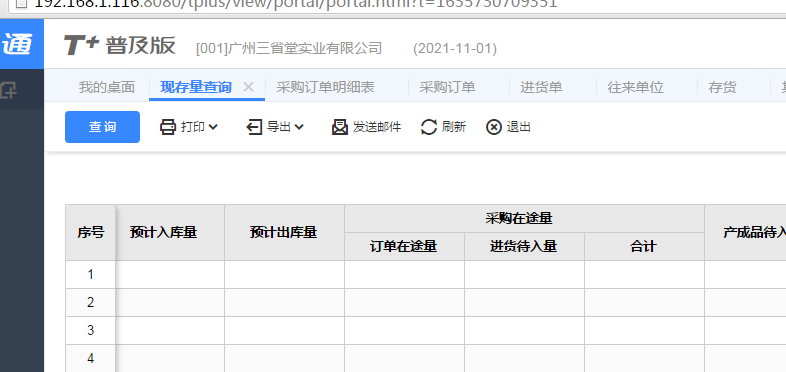Click the 预计入库量 column header
Screen dimensions: 786x372
pyautogui.click(x=170, y=233)
